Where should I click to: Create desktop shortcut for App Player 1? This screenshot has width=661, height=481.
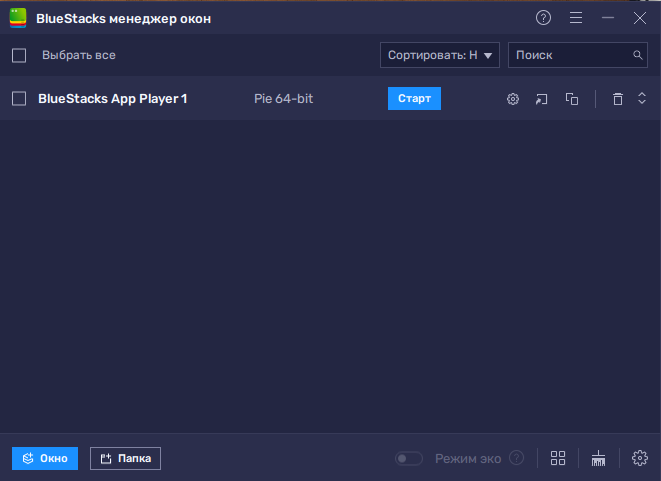pyautogui.click(x=542, y=99)
